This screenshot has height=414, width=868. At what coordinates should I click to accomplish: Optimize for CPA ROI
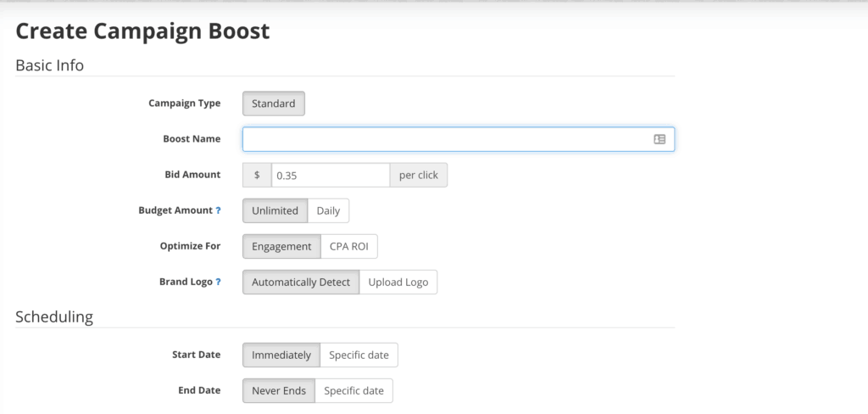(348, 246)
